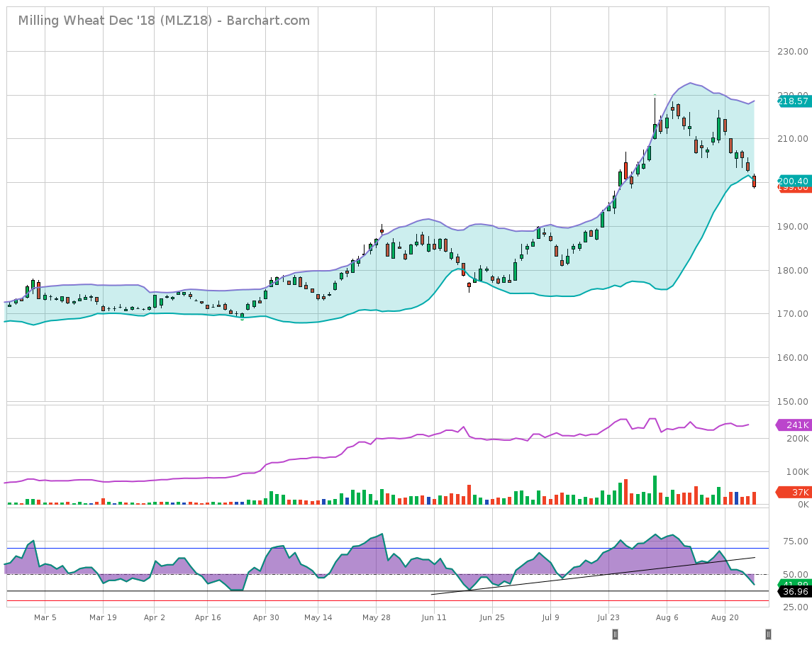Click the 230.00 price axis label
812x645 pixels.
[792, 52]
